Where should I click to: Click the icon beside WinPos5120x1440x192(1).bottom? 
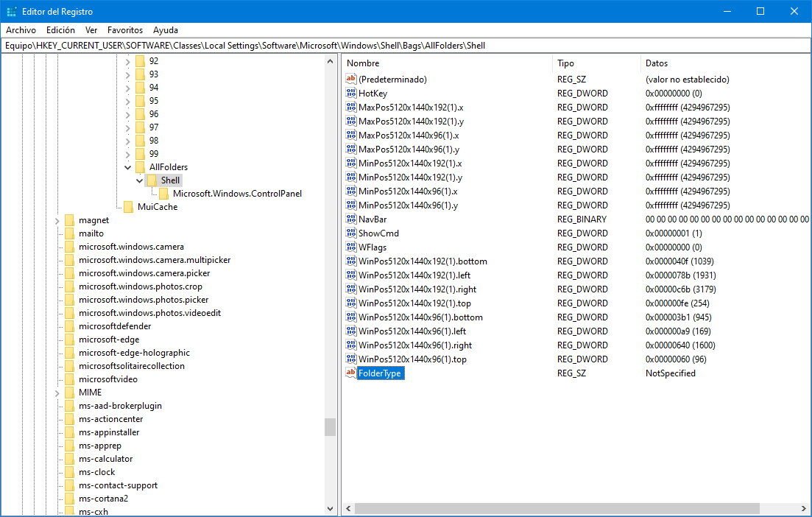tap(351, 261)
